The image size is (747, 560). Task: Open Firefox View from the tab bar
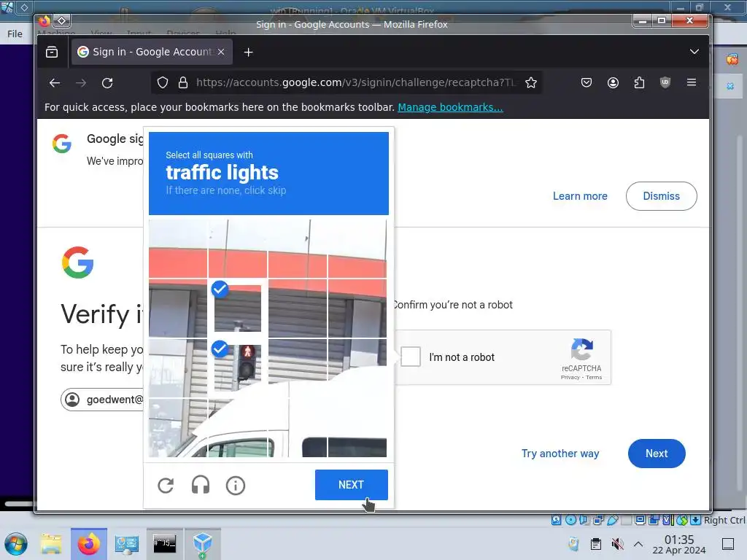52,52
